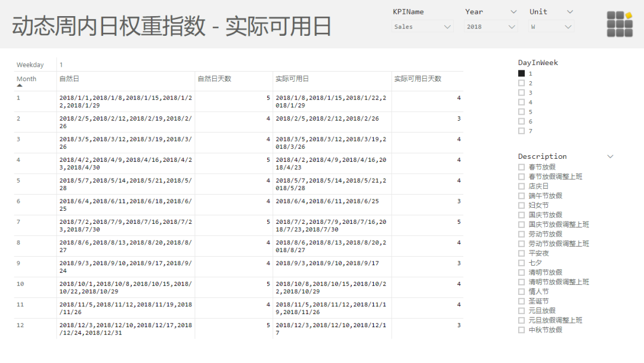This screenshot has width=644, height=363.
Task: Tick the 清明节放假调整上班 checkbox
Action: 522,282
